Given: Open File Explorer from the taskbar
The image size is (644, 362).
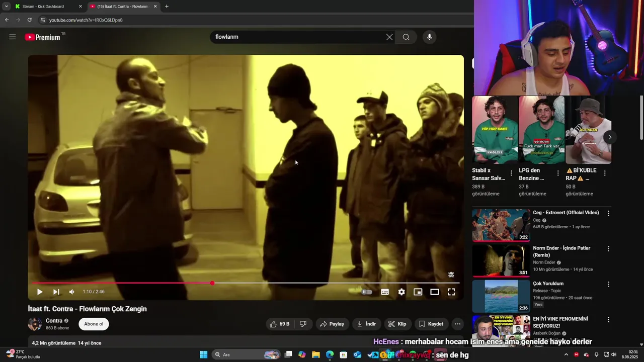Looking at the screenshot, I should (315, 354).
